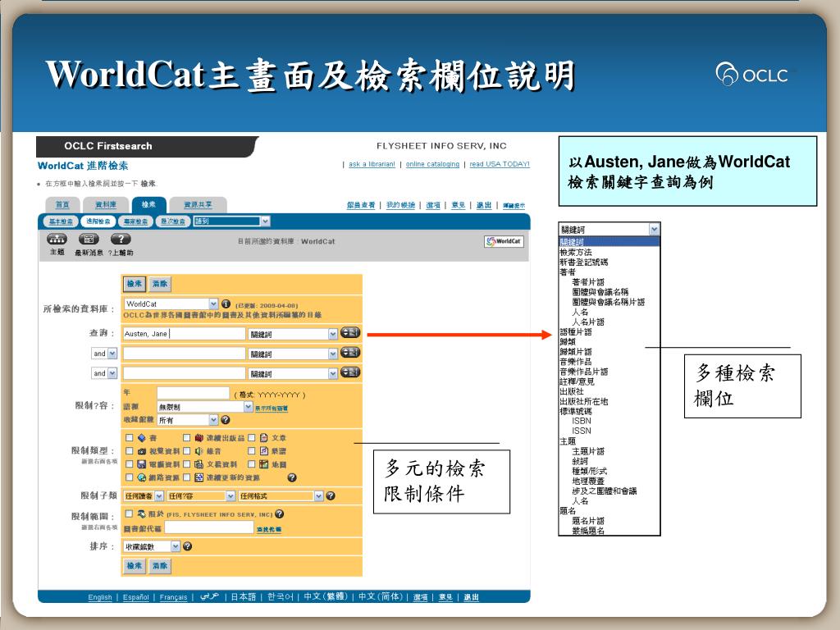
Task: Click the info icon beside WorldCat database dropdown
Action: click(226, 304)
